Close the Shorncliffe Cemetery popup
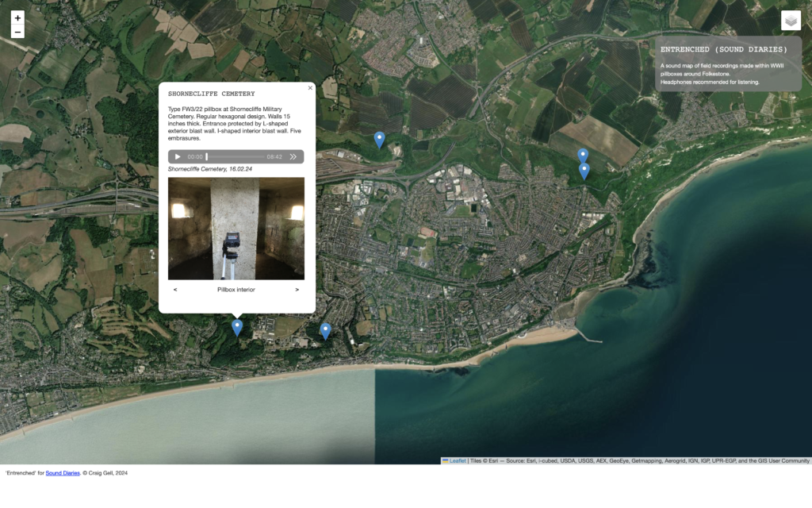812x508 pixels. tap(310, 88)
